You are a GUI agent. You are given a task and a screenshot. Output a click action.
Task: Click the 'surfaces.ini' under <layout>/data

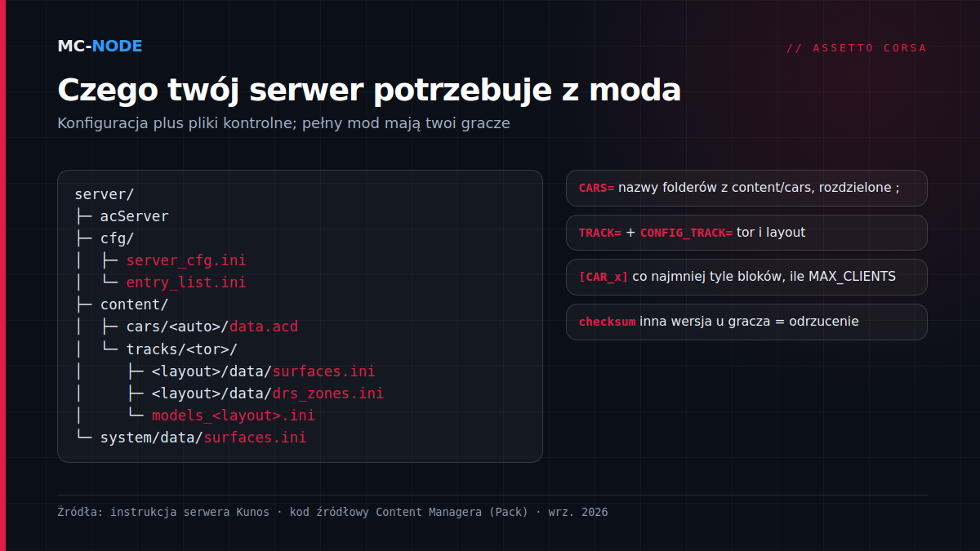click(x=324, y=371)
